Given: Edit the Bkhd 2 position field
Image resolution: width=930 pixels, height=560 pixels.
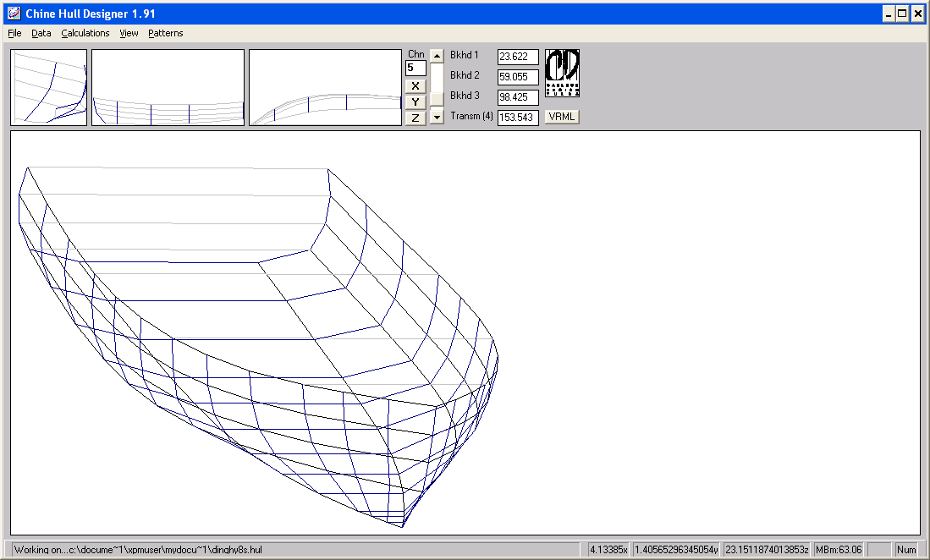Looking at the screenshot, I should (517, 77).
